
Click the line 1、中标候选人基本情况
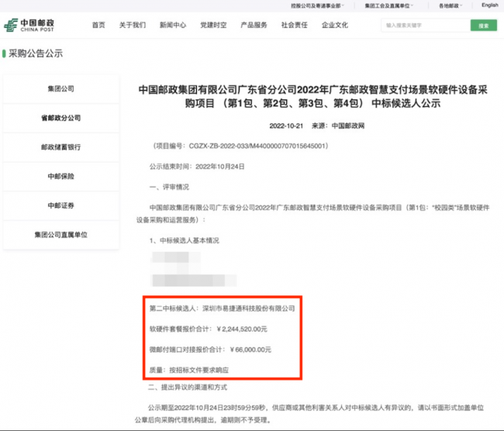pos(185,240)
